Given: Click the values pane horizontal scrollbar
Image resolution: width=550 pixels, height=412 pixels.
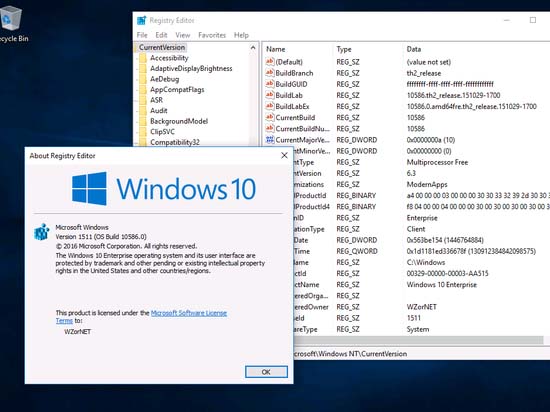Looking at the screenshot, I should 418,340.
